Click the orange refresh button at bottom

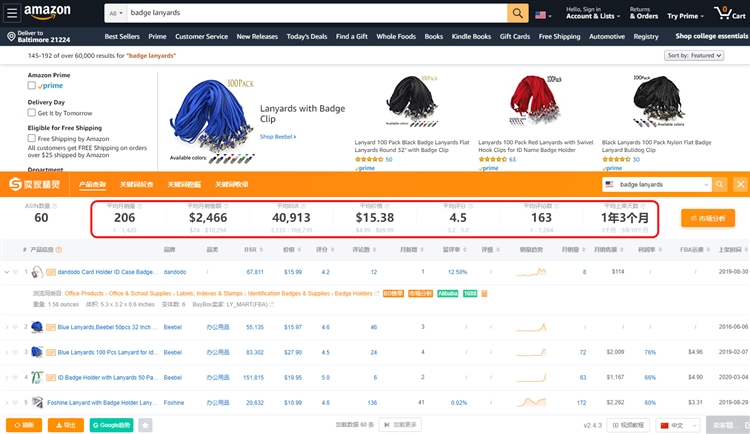pyautogui.click(x=24, y=425)
